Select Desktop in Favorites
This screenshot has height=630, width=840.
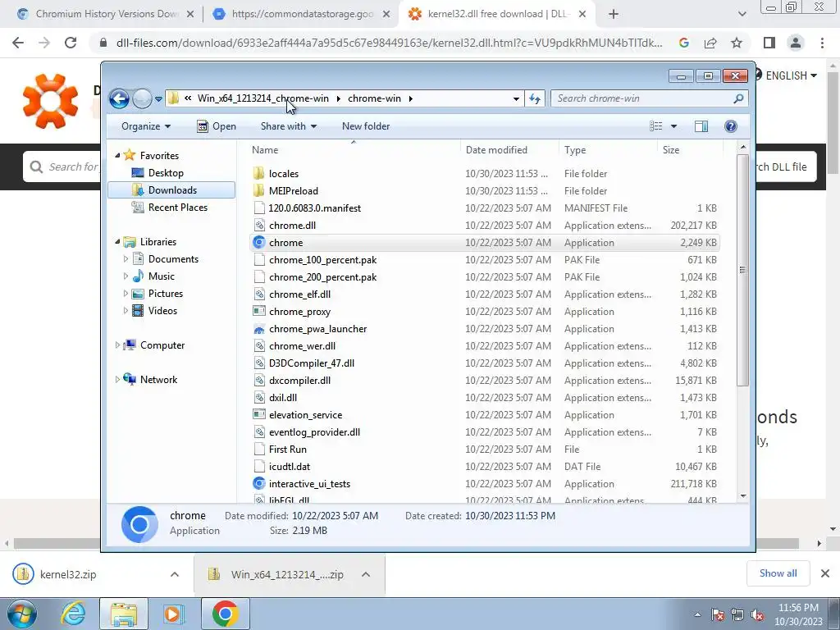pos(166,173)
